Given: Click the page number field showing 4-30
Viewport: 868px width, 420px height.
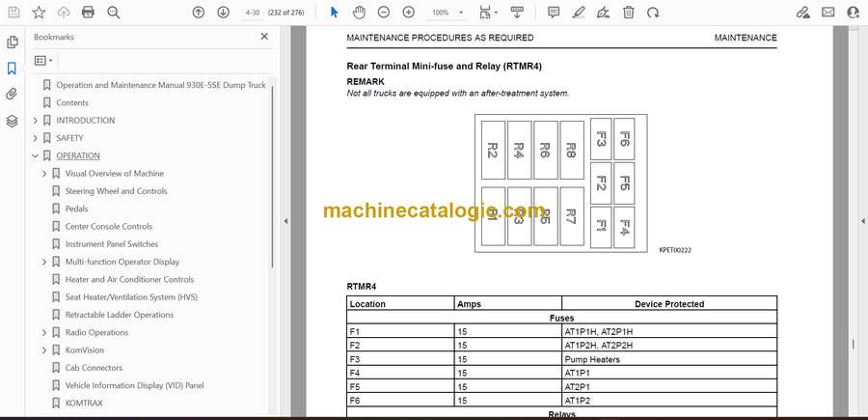Looking at the screenshot, I should tap(253, 13).
